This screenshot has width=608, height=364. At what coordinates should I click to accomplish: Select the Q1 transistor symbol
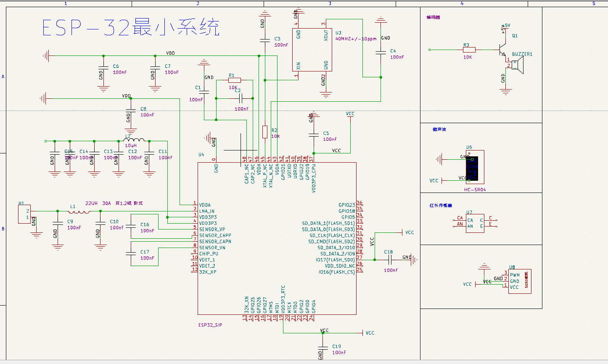[503, 50]
